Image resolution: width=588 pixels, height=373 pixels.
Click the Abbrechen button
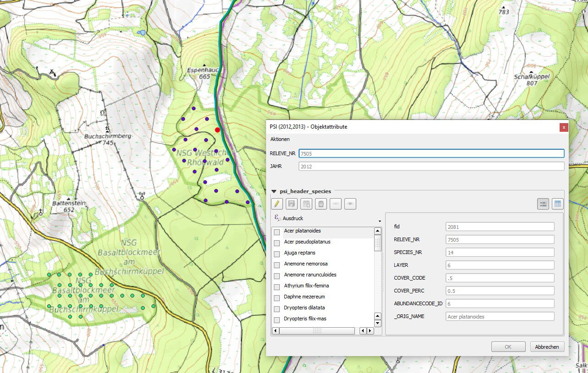[547, 347]
